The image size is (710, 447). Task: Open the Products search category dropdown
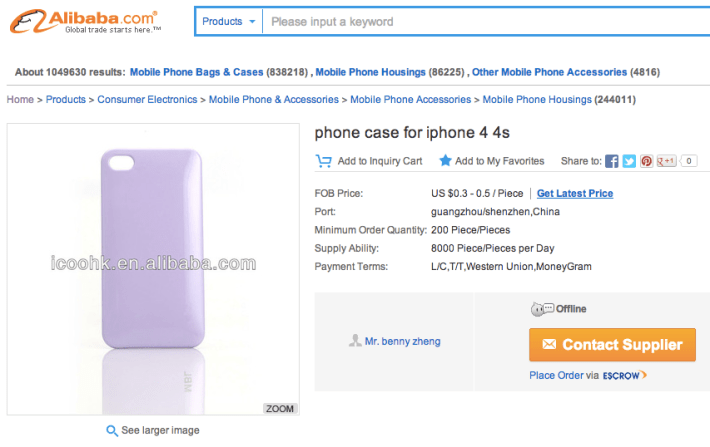[x=229, y=21]
